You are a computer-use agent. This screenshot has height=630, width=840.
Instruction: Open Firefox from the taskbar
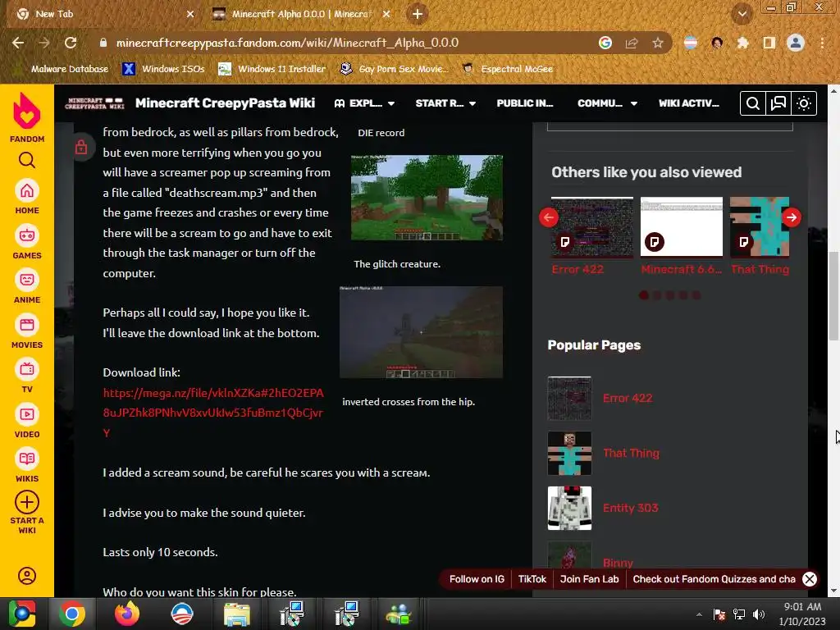tap(127, 614)
